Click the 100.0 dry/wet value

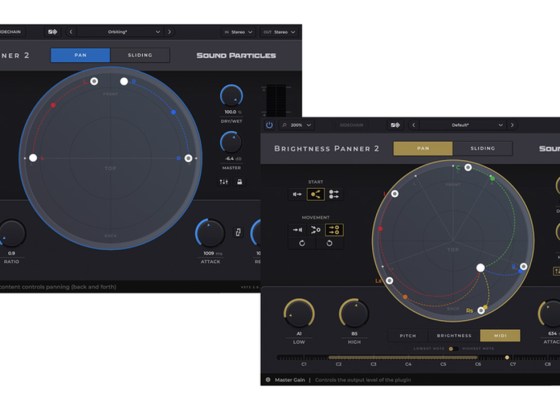click(x=230, y=112)
